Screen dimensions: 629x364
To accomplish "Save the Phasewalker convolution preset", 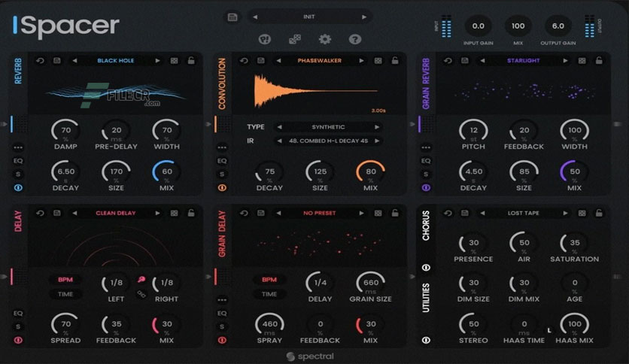I will pos(261,60).
